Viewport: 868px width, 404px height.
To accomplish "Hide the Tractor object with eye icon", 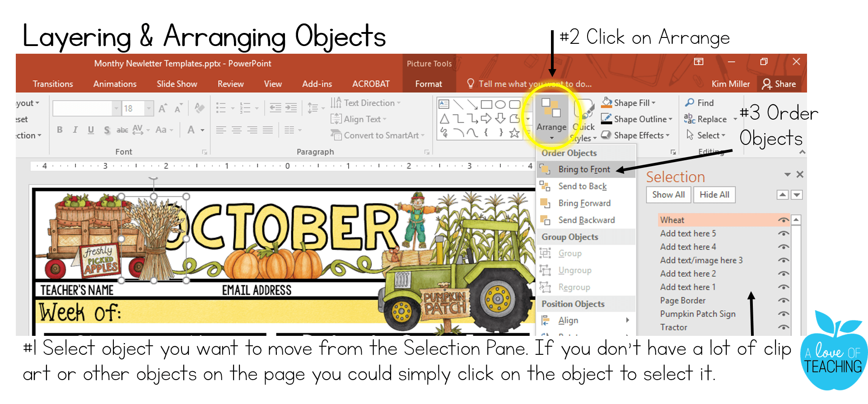I will 784,327.
